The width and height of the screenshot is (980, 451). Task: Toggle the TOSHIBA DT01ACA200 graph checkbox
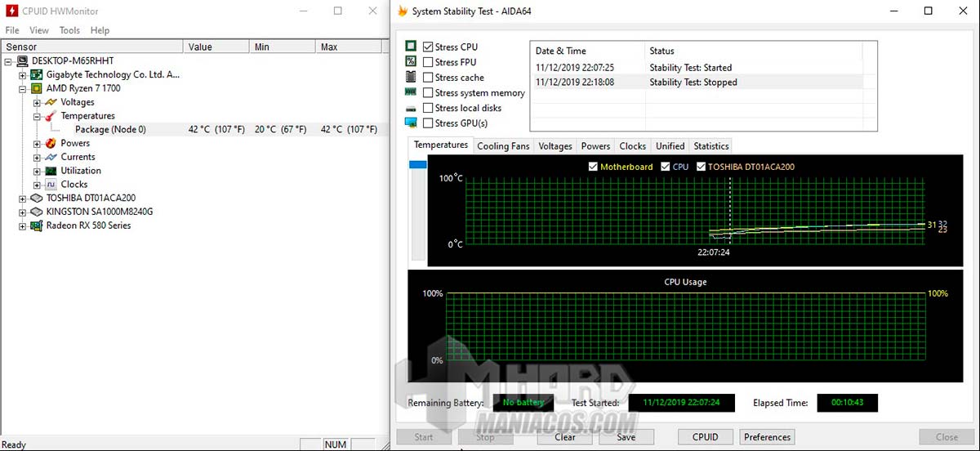click(701, 167)
